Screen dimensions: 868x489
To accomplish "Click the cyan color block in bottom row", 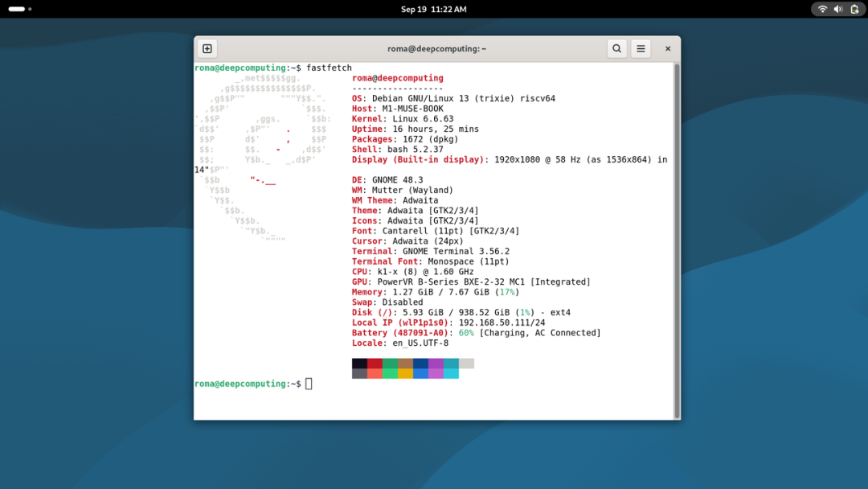I will coord(451,373).
